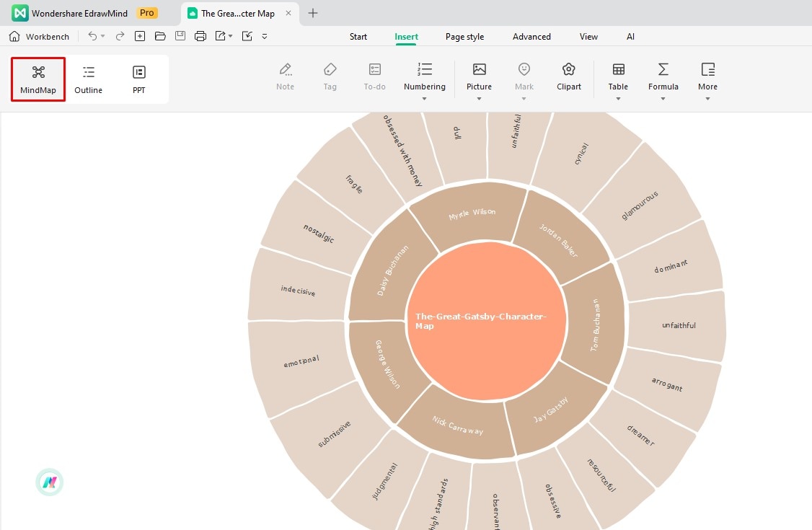This screenshot has width=812, height=530.
Task: Insert a Note
Action: pyautogui.click(x=286, y=76)
